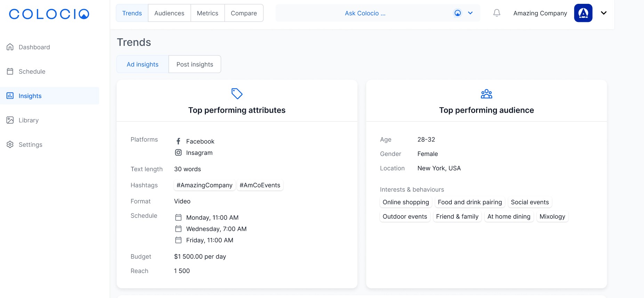Screen dimensions: 644x298
Task: Click the Colocio logo
Action: tap(49, 14)
